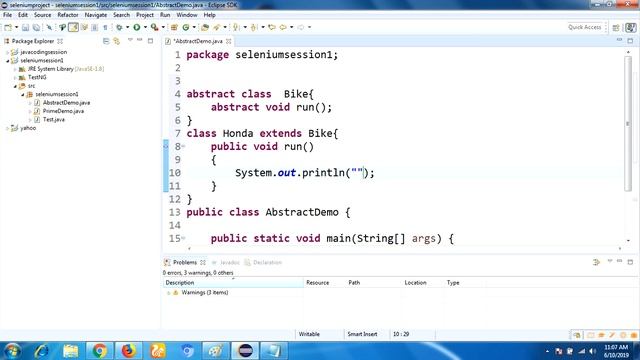Screen dimensions: 640x360
Task: Select the Problems tab
Action: [184, 262]
